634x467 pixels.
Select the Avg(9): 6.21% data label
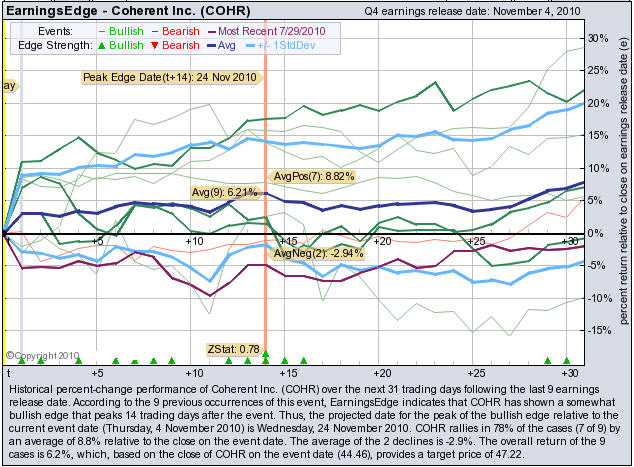[x=225, y=191]
